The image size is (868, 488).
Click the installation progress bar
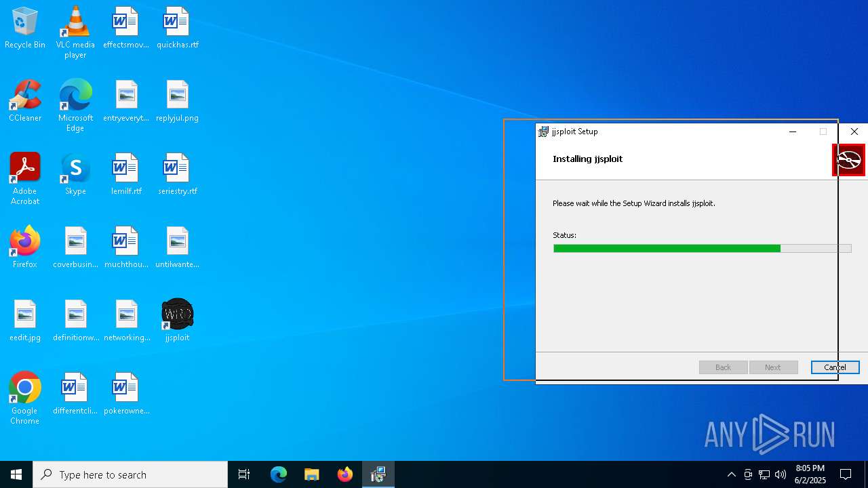coord(702,249)
